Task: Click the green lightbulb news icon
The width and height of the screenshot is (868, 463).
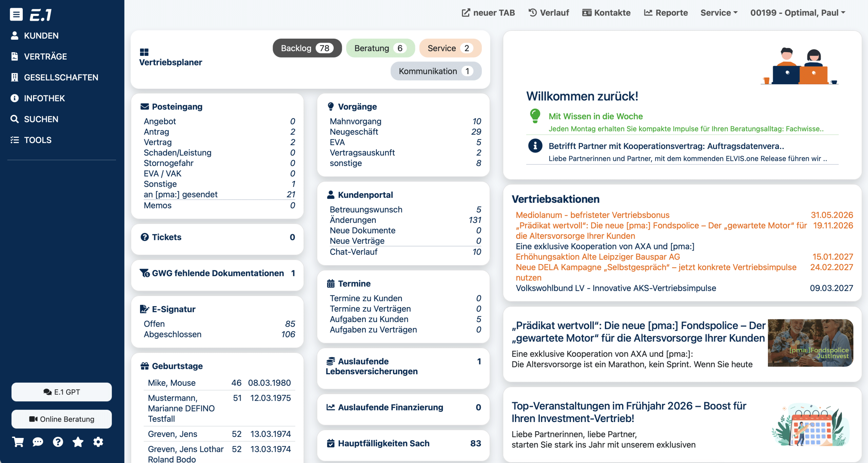Action: tap(535, 116)
